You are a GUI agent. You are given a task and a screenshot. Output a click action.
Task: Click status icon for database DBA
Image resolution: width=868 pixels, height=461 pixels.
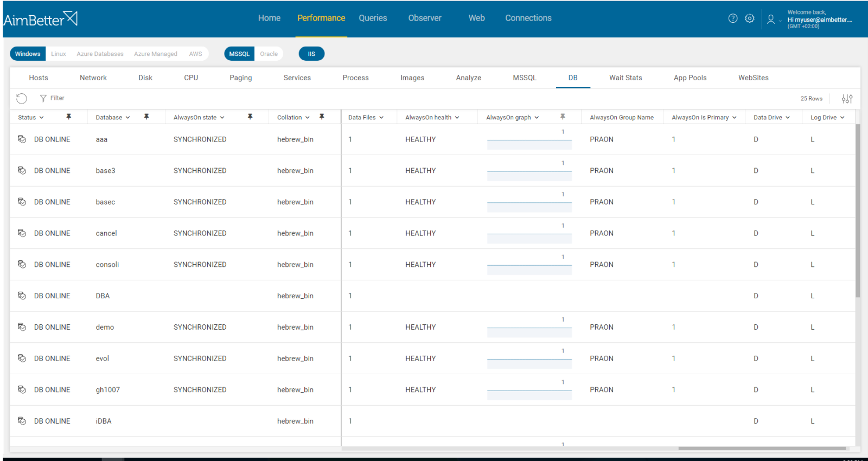click(22, 296)
